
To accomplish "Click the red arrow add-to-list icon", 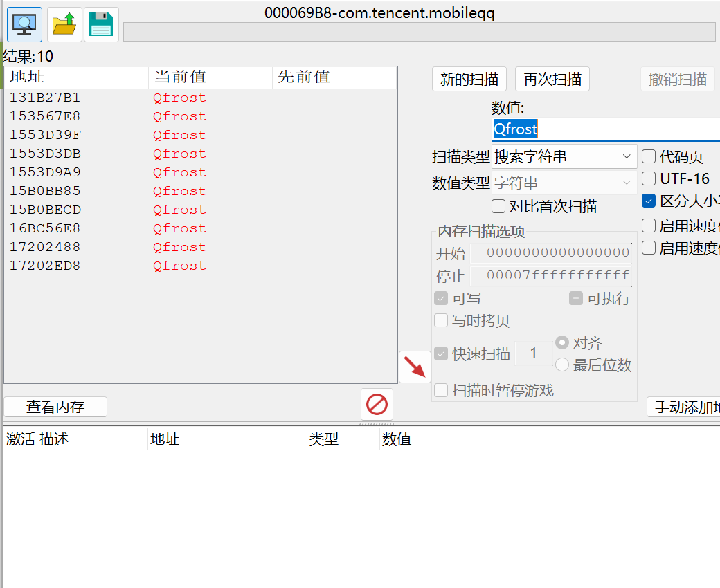I will 415,367.
